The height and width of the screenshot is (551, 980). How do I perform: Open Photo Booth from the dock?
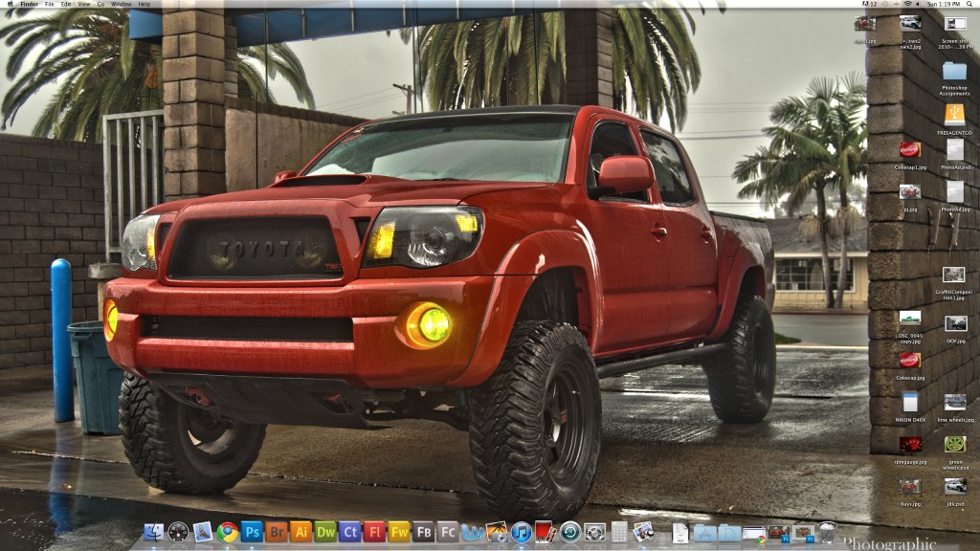click(545, 532)
